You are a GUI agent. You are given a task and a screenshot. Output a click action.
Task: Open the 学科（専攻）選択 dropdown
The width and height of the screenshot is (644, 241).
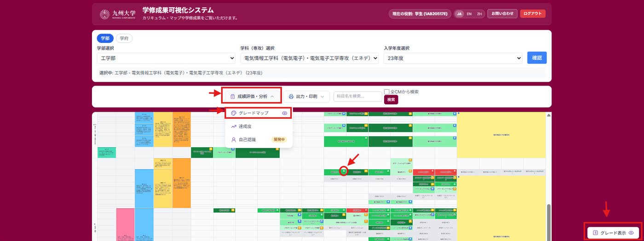(310, 58)
